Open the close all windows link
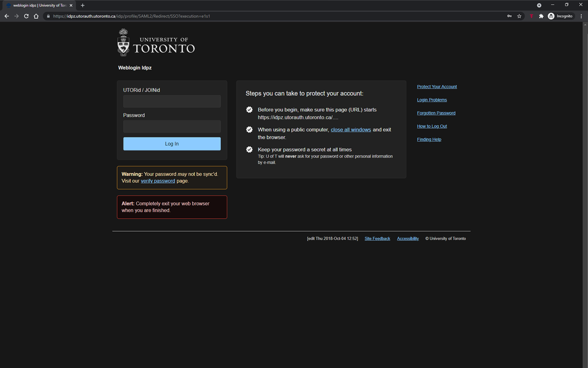Image resolution: width=588 pixels, height=368 pixels. point(351,130)
